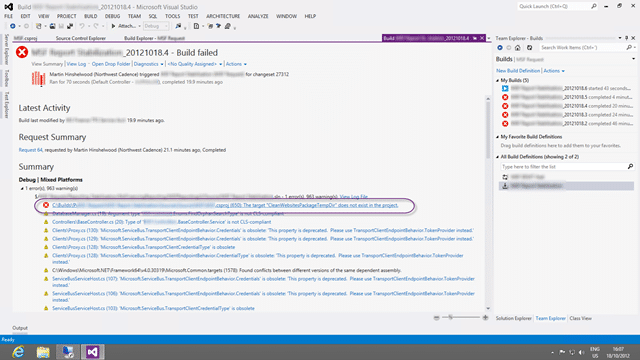Open the BUILD menu
Viewport: 640px width, 360px height.
(x=91, y=16)
